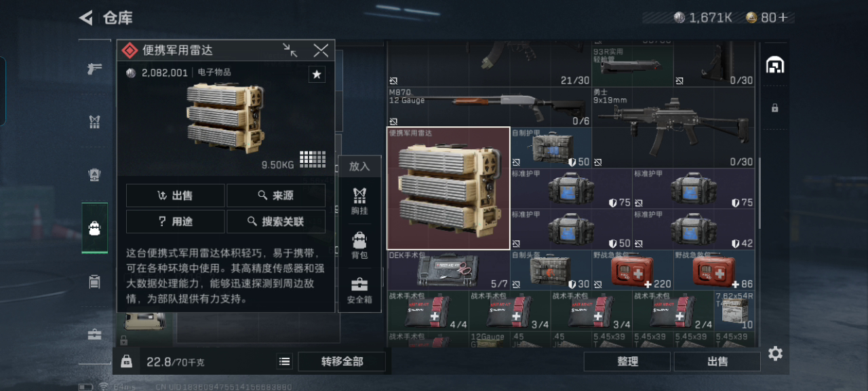Open the 来源 source lookup

(x=276, y=195)
